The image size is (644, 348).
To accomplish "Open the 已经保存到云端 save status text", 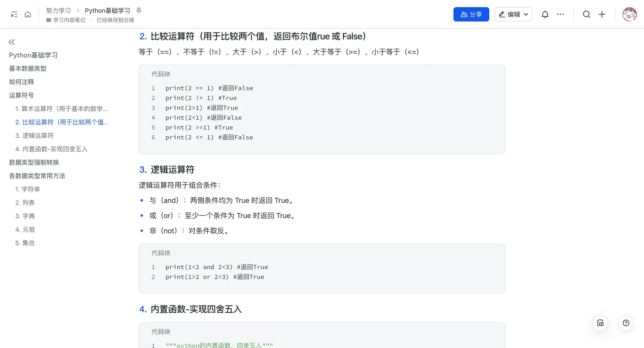I will coord(115,20).
